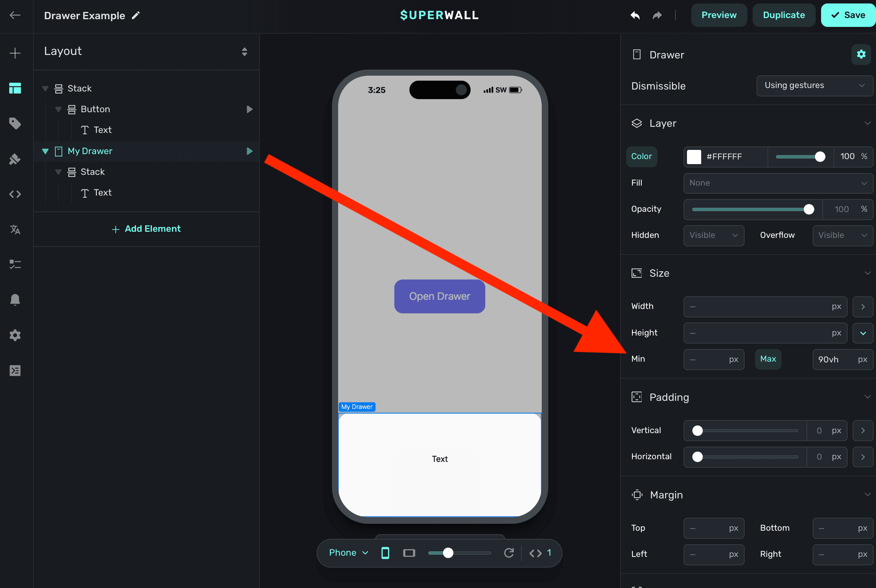Click the undo arrow icon
The width and height of the screenshot is (876, 588).
635,15
